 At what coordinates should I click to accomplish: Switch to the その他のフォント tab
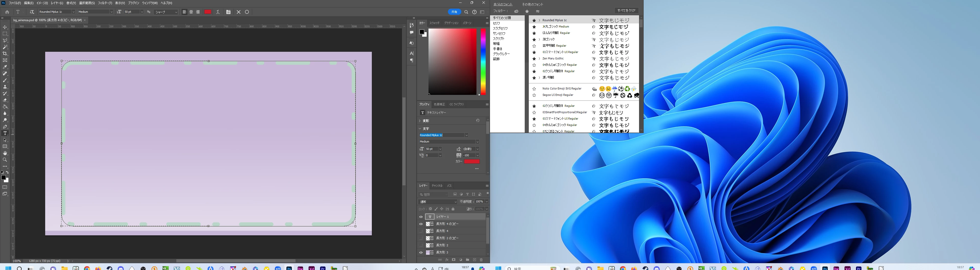(x=533, y=5)
